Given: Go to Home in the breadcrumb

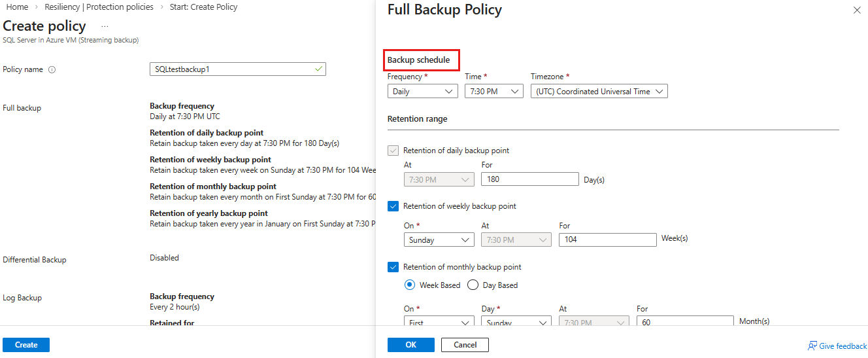Looking at the screenshot, I should 17,7.
